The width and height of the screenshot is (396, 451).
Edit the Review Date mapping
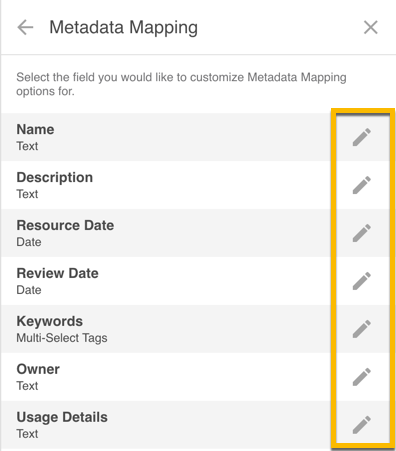(x=362, y=281)
